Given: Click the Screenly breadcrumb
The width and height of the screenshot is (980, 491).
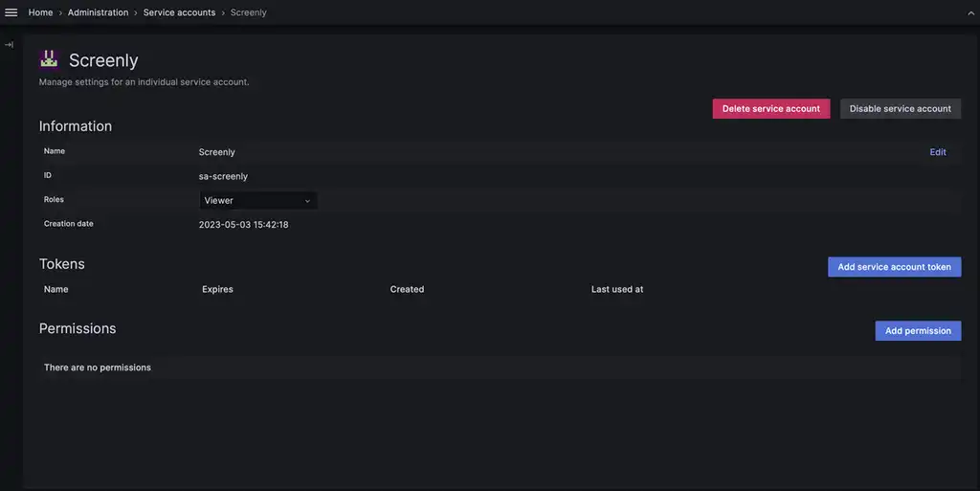Looking at the screenshot, I should (248, 12).
